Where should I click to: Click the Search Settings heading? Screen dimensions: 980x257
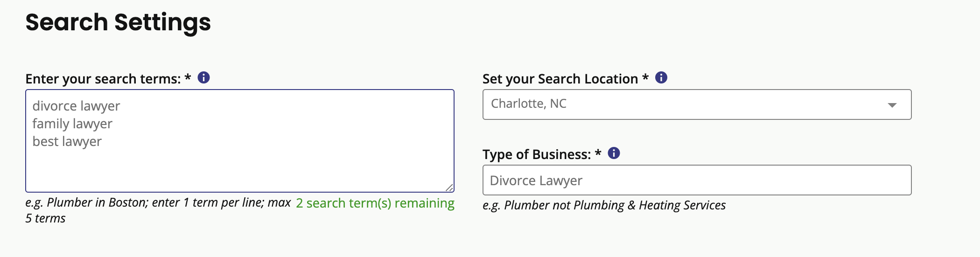118,22
